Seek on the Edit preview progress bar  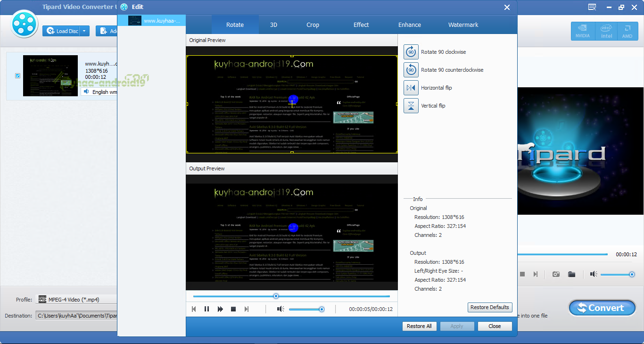point(291,296)
